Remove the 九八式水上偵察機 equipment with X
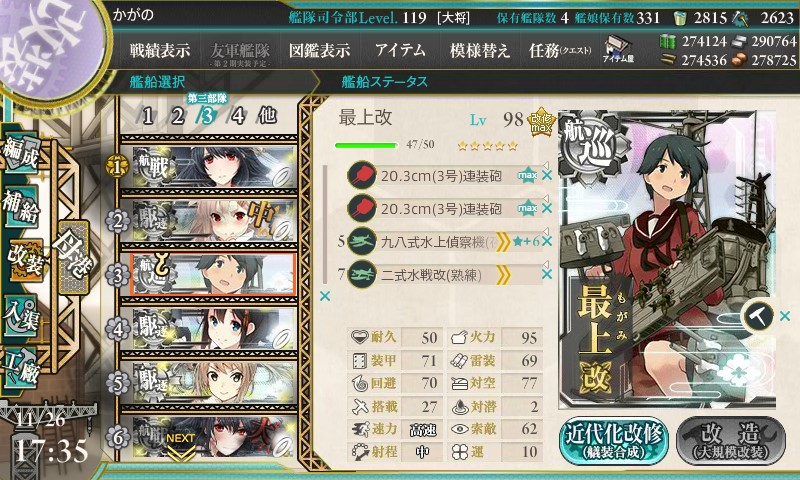Screen dimensions: 800x480 tap(547, 241)
